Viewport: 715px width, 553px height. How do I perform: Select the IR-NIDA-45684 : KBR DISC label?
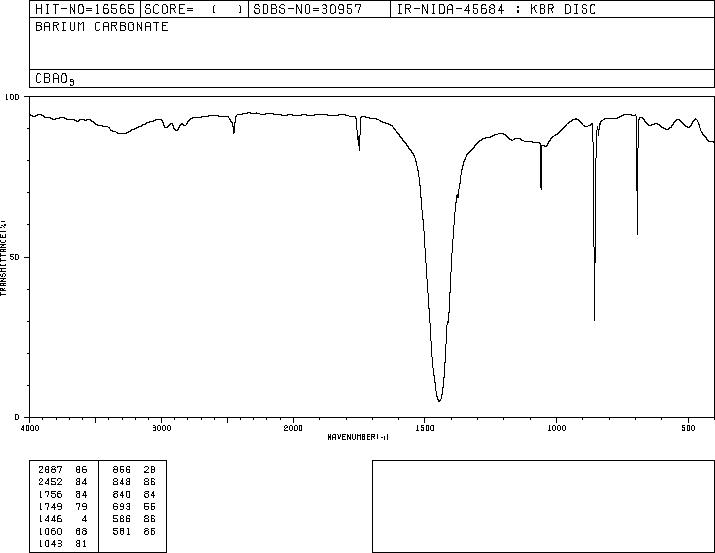(496, 9)
